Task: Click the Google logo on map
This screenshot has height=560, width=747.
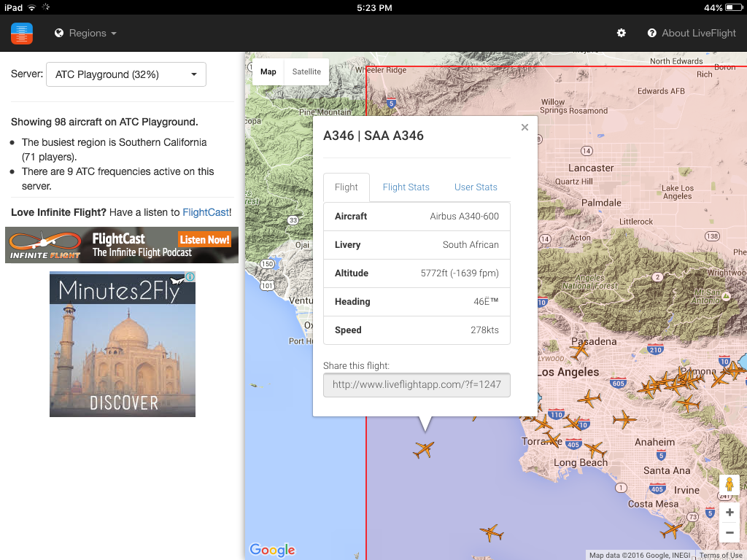Action: pos(273,550)
